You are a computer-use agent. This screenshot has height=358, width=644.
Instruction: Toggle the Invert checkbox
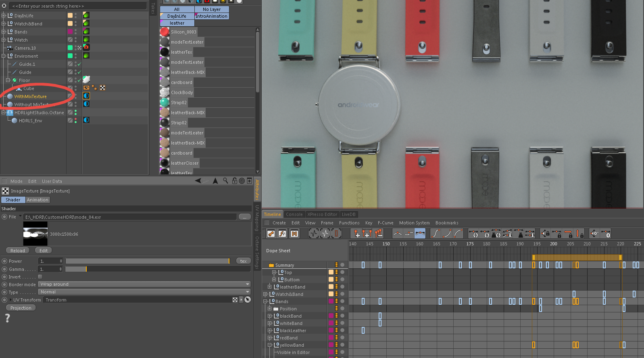coord(40,276)
